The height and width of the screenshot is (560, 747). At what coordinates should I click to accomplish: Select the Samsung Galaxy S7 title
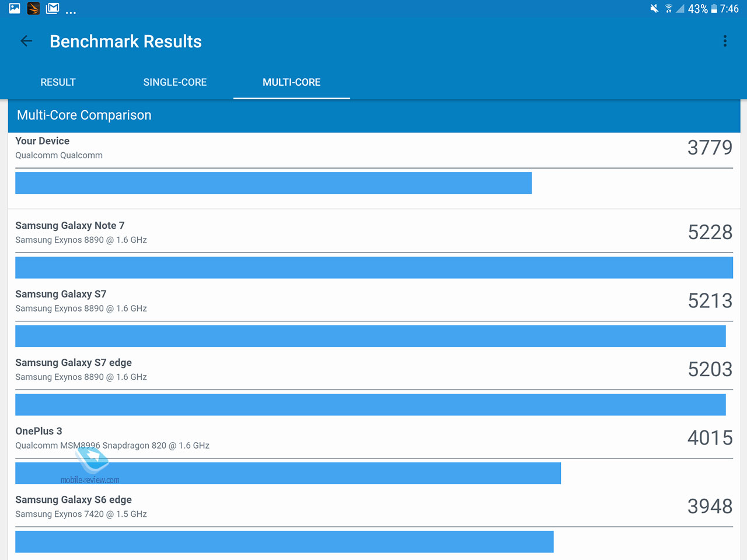click(x=61, y=294)
